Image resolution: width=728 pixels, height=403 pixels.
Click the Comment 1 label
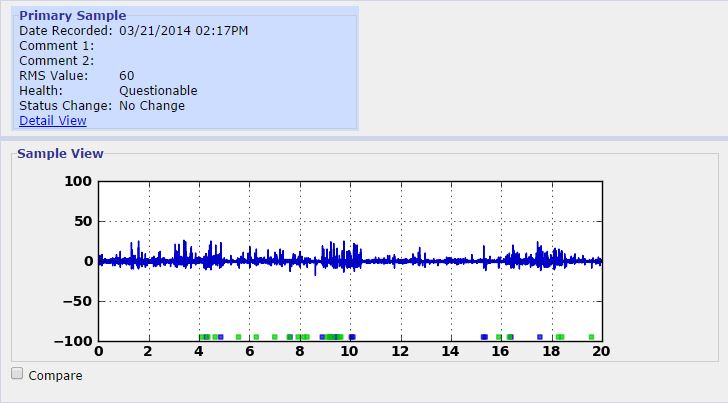click(x=56, y=46)
